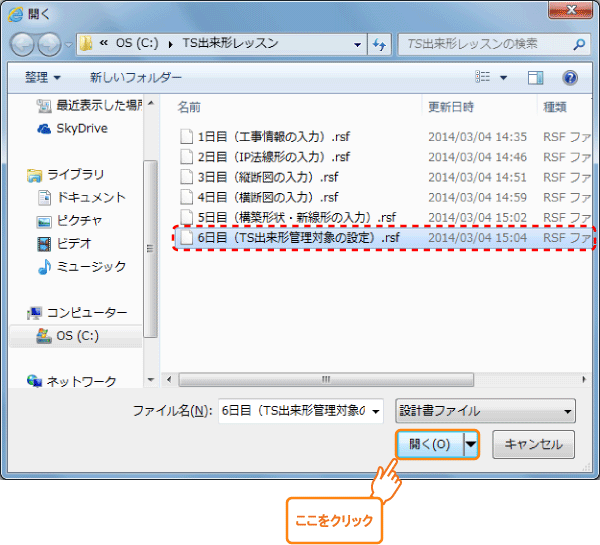Click the change view icon
Screen dimensions: 600x545
pos(484,77)
